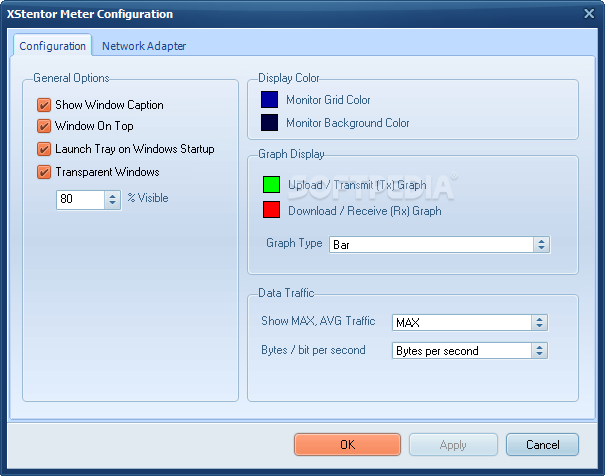The height and width of the screenshot is (476, 605).
Task: Close the XStentor Meter Configuration window
Action: coord(589,14)
